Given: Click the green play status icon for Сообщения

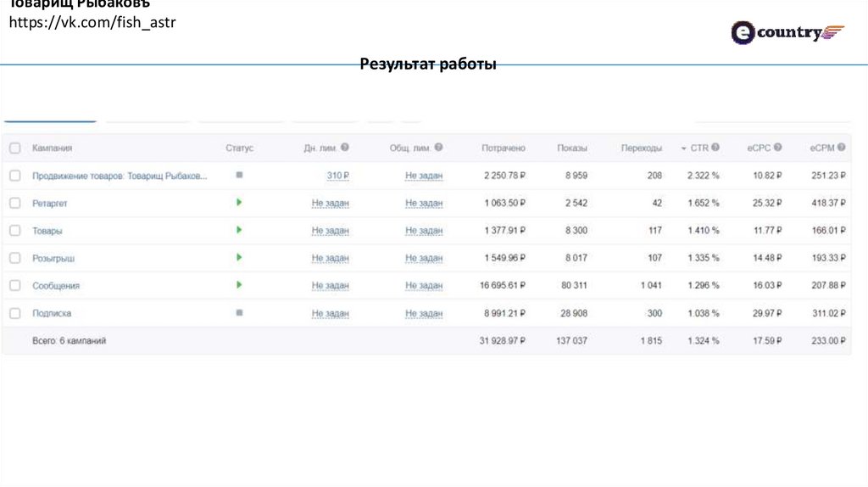Looking at the screenshot, I should [239, 285].
